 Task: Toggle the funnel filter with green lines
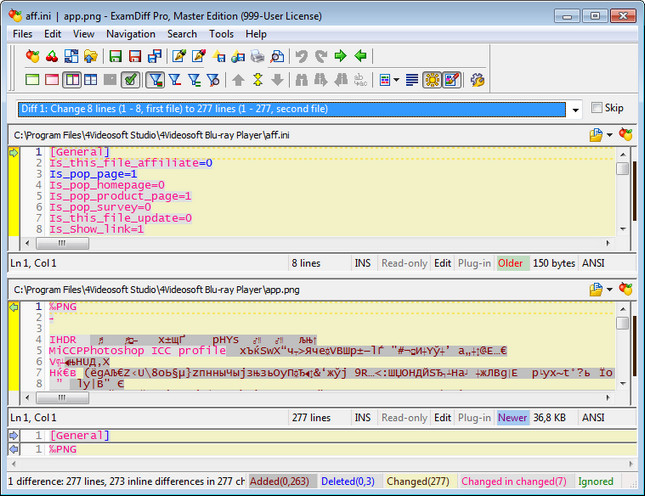(194, 80)
